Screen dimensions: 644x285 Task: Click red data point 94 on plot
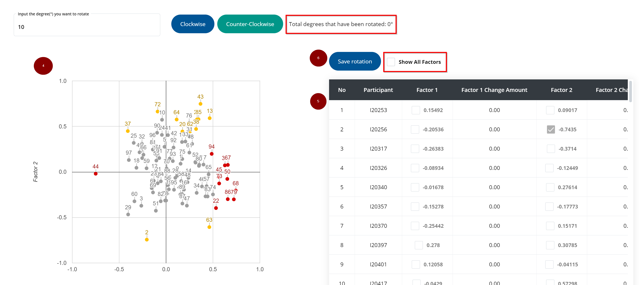pos(212,154)
